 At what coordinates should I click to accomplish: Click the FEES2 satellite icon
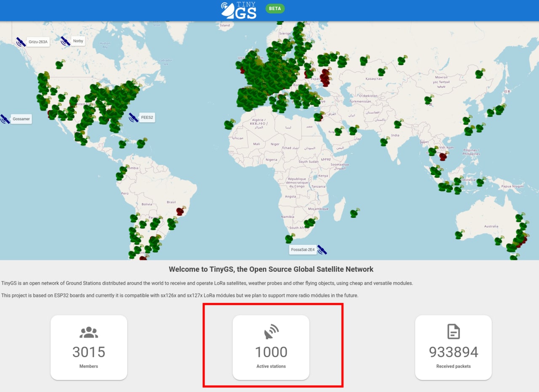click(133, 117)
